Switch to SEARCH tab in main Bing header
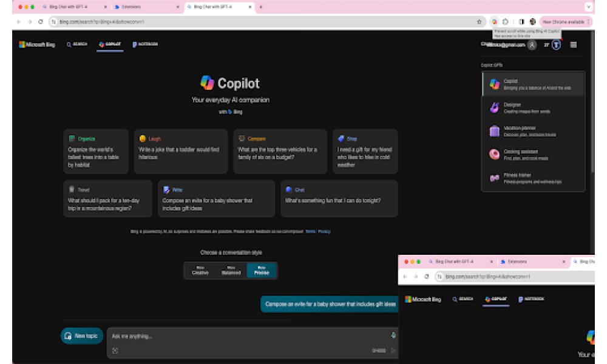607x364 pixels. pyautogui.click(x=76, y=44)
